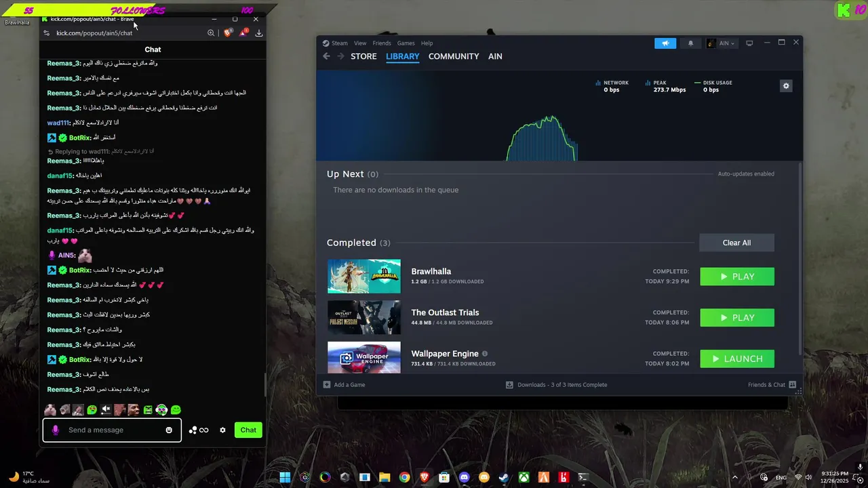Click Clear All completed downloads
Screen dimensions: 868x488
[x=736, y=243]
